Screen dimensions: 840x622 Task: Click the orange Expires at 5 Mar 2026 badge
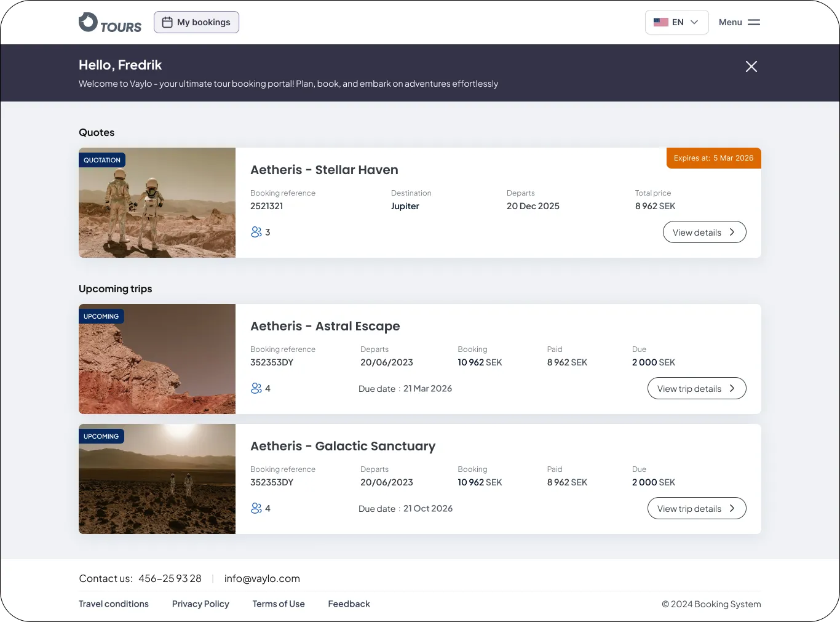pos(713,158)
